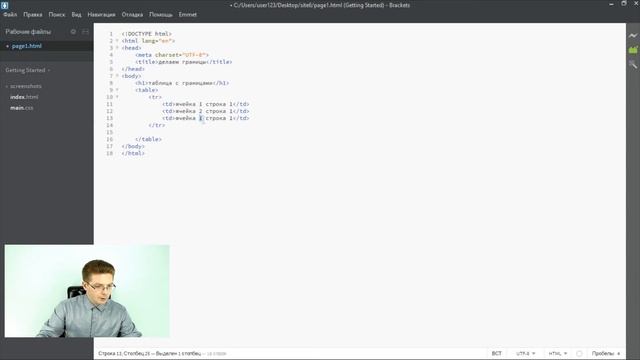Open the Правка menu
Screen dimensions: 640x360
pyautogui.click(x=33, y=14)
